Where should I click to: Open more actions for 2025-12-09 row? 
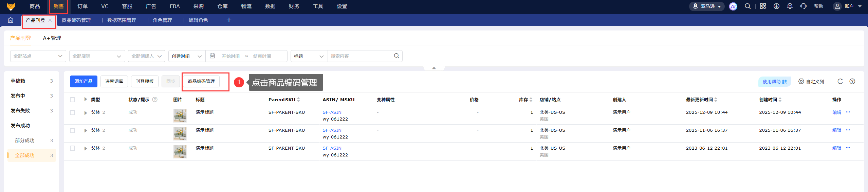(x=848, y=112)
